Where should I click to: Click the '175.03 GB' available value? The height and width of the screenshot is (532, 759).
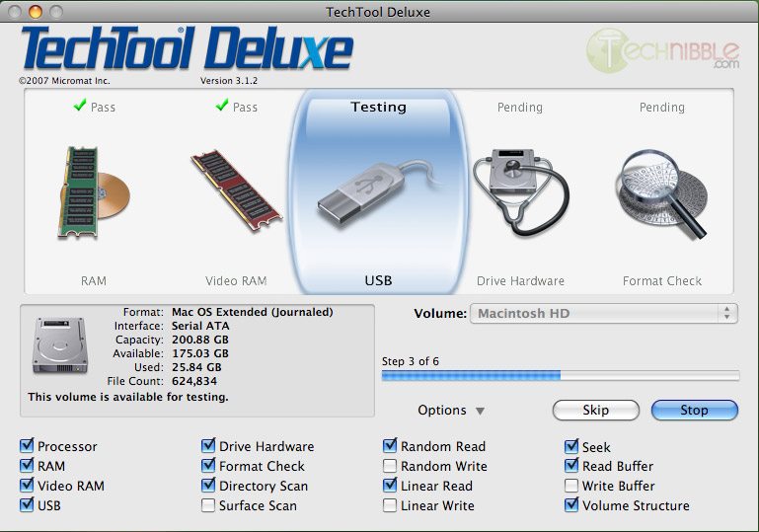pyautogui.click(x=200, y=353)
